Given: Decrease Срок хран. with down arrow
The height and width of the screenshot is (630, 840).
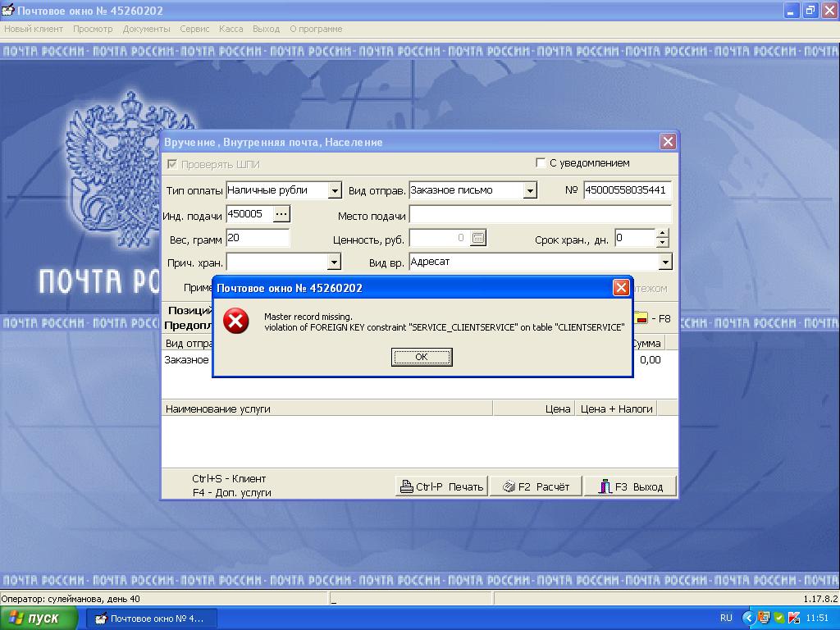Looking at the screenshot, I should coord(663,242).
